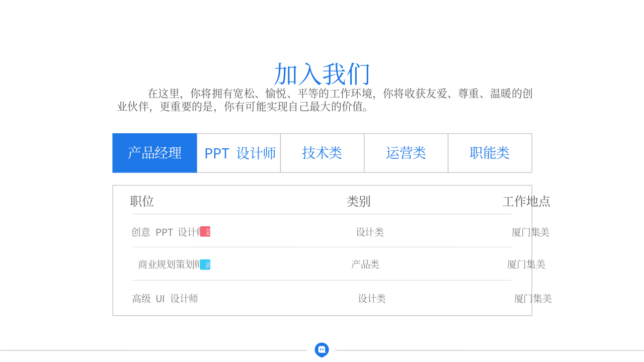Screen dimensions: 644x362
Task: Click 厦门集美 in the 商业规划策划师 row
Action: tap(526, 264)
